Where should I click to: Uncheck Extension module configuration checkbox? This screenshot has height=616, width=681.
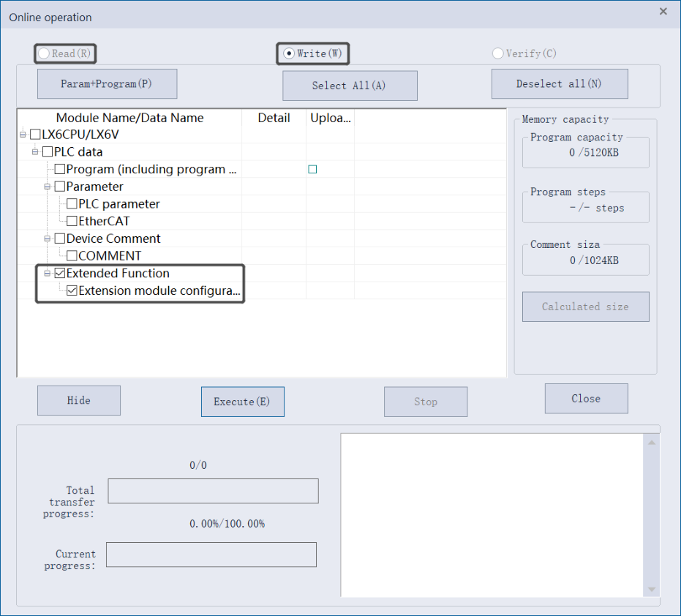point(72,290)
